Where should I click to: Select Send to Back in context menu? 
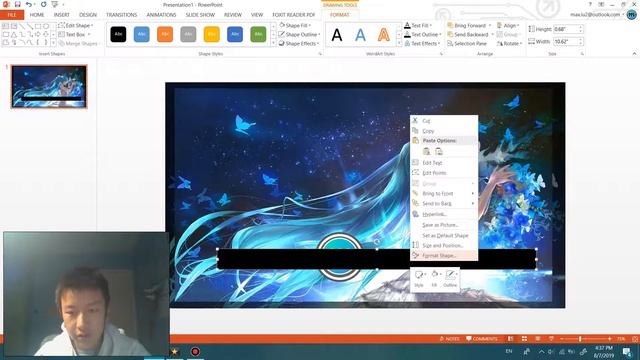tap(444, 203)
